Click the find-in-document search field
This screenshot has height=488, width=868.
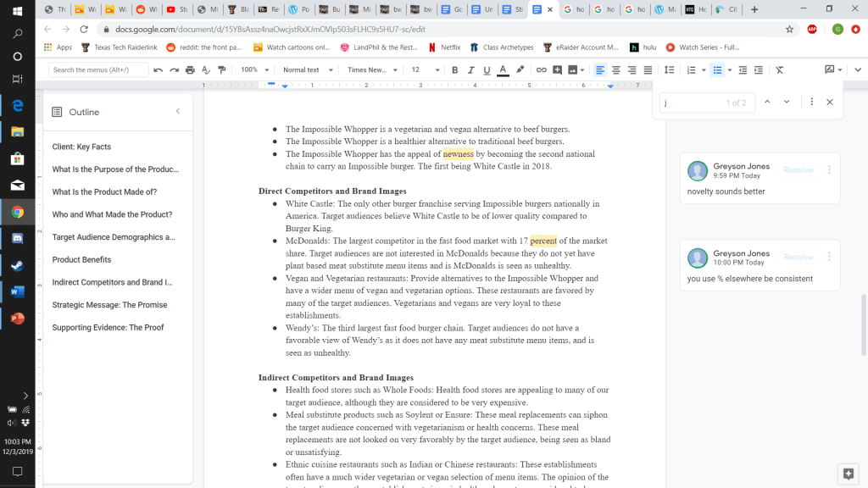click(x=691, y=103)
